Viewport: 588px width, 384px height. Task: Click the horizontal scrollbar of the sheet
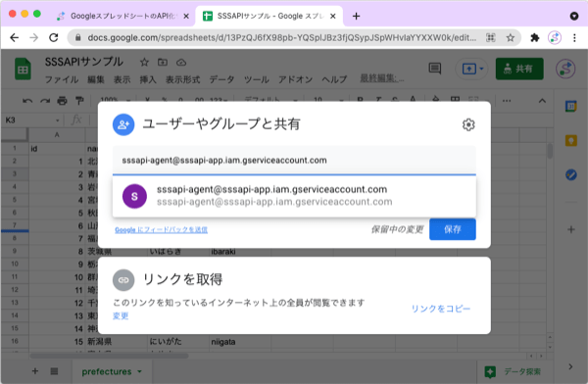(110, 356)
